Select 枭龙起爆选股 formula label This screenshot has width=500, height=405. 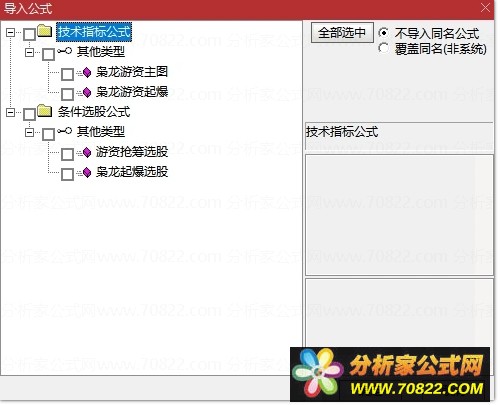[x=132, y=172]
